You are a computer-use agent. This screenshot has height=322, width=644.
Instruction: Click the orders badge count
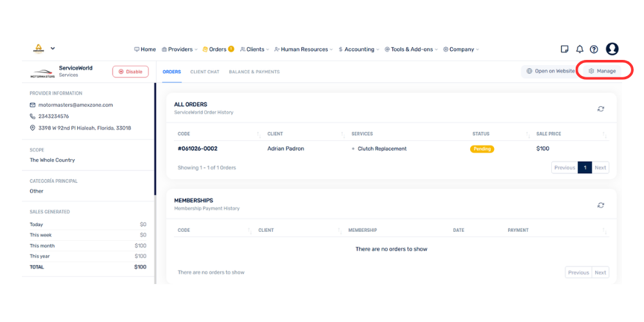point(231,49)
